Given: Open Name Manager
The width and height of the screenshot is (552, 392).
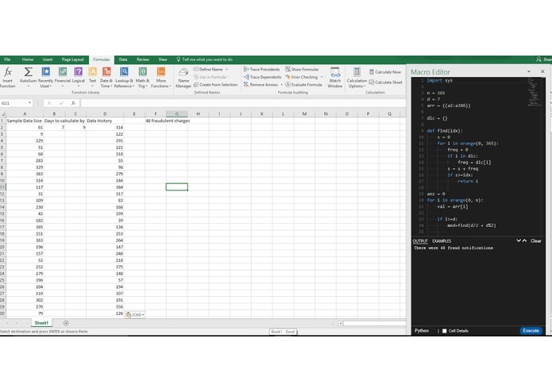Looking at the screenshot, I should pyautogui.click(x=183, y=78).
